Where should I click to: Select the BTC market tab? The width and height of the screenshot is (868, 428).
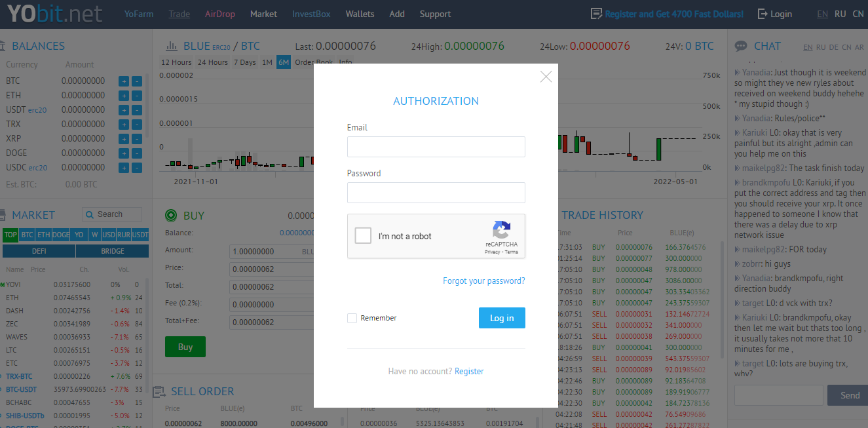[27, 235]
